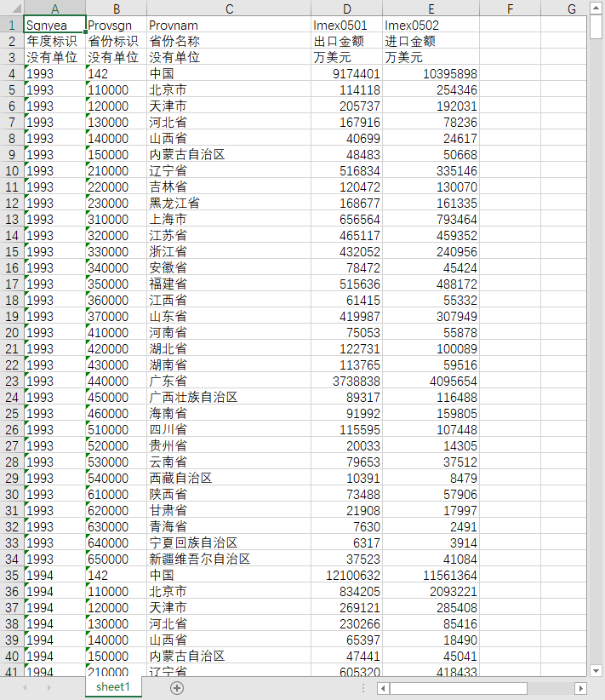Screen dimensions: 605x700
Task: Click the vertical scrollbar thumb
Action: 596,26
